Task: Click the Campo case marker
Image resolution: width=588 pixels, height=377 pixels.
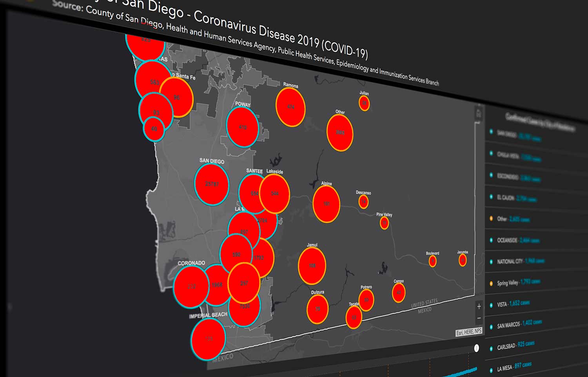Action: coord(399,293)
